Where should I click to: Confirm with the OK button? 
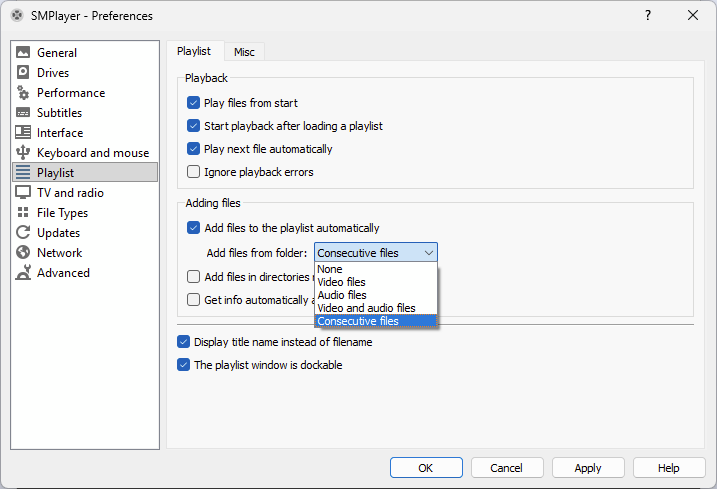pyautogui.click(x=426, y=468)
